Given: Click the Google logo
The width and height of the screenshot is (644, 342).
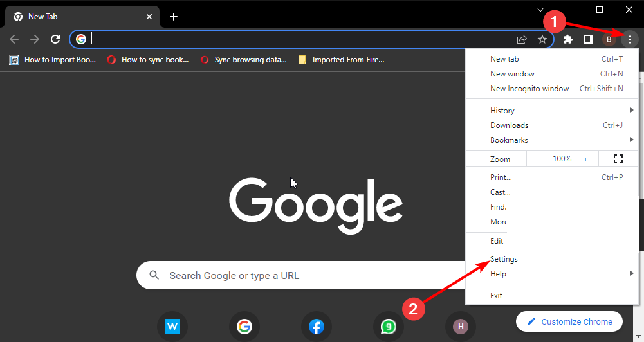Looking at the screenshot, I should coord(315,205).
